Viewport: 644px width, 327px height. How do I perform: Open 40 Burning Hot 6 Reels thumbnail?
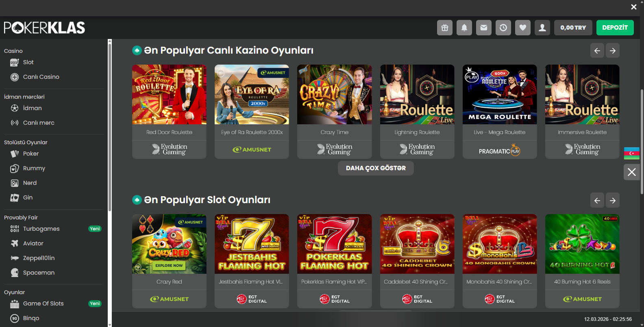pos(582,244)
